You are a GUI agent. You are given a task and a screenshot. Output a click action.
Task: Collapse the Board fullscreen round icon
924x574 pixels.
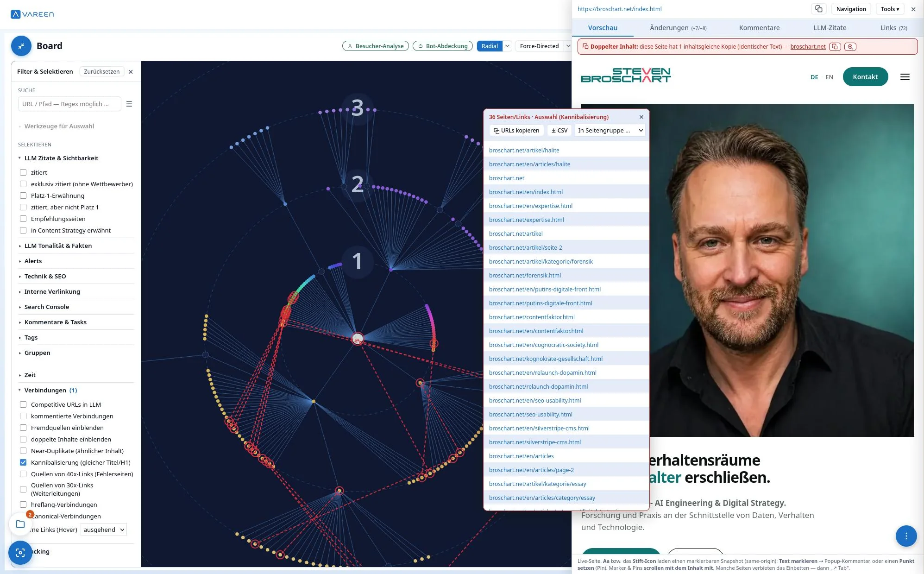tap(21, 46)
